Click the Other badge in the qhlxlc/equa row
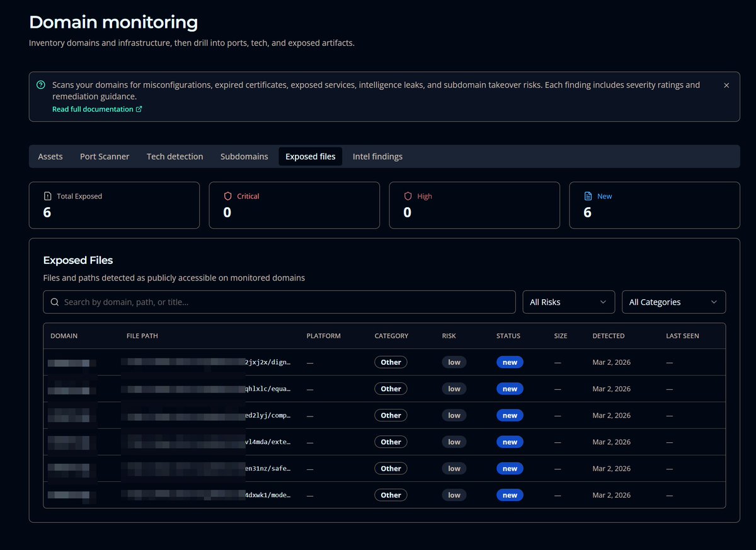The height and width of the screenshot is (550, 756). (391, 389)
